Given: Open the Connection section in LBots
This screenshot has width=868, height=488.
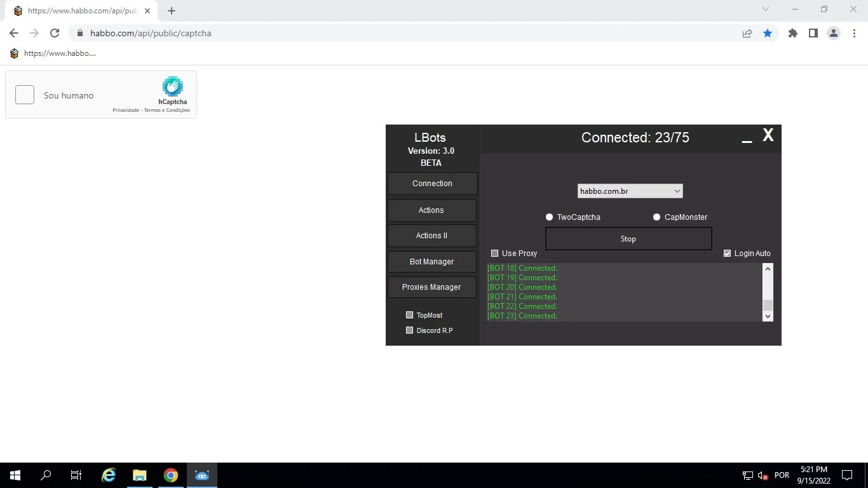Looking at the screenshot, I should 432,184.
